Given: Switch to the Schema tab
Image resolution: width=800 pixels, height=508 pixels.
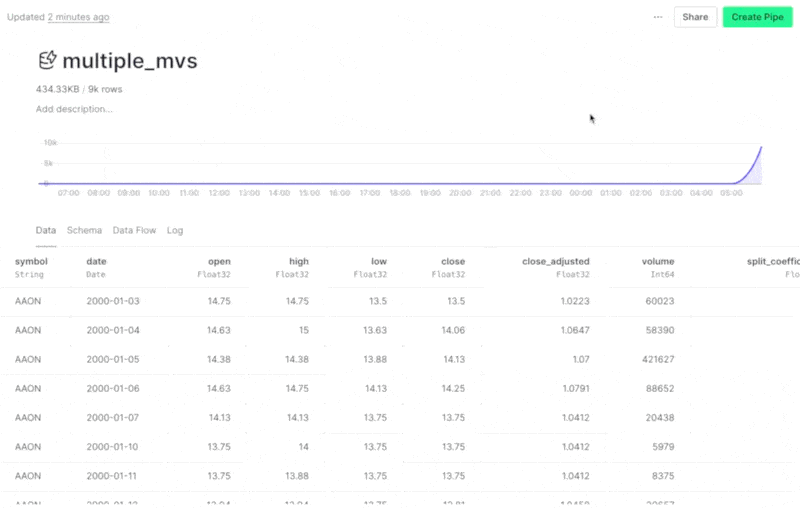Looking at the screenshot, I should click(x=84, y=230).
